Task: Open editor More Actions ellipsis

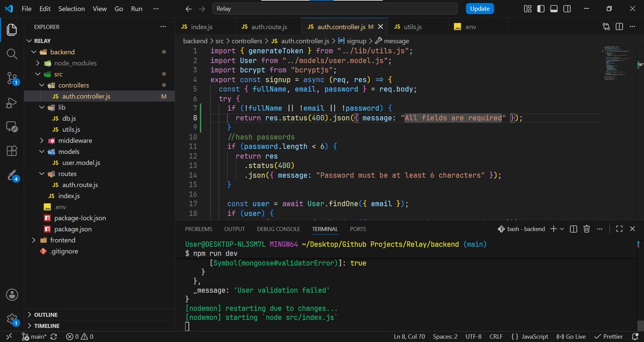Action: 632,26
